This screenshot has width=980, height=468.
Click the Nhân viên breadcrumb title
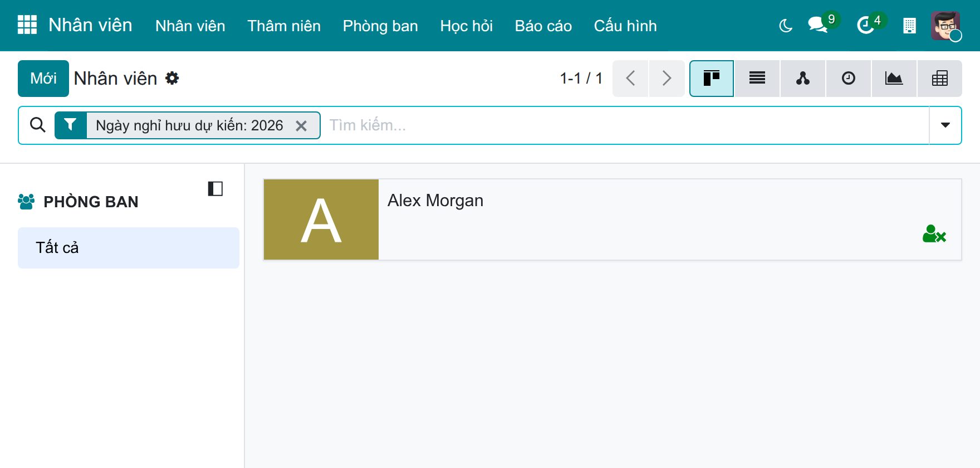[x=116, y=79]
